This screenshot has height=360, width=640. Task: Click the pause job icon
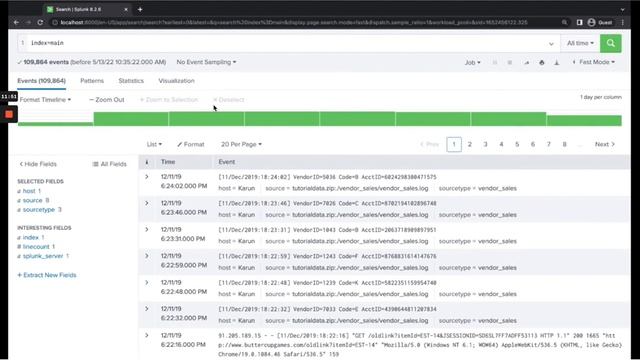tap(495, 62)
